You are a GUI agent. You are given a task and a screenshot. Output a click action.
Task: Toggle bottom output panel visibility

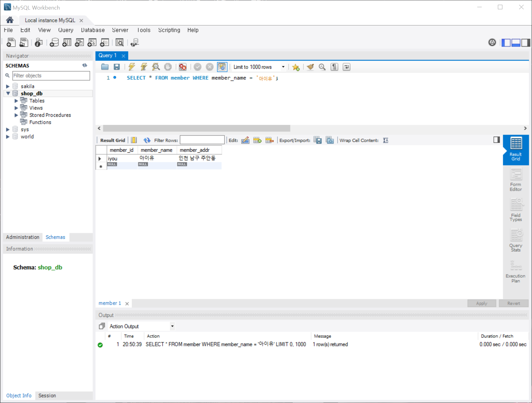pyautogui.click(x=516, y=43)
